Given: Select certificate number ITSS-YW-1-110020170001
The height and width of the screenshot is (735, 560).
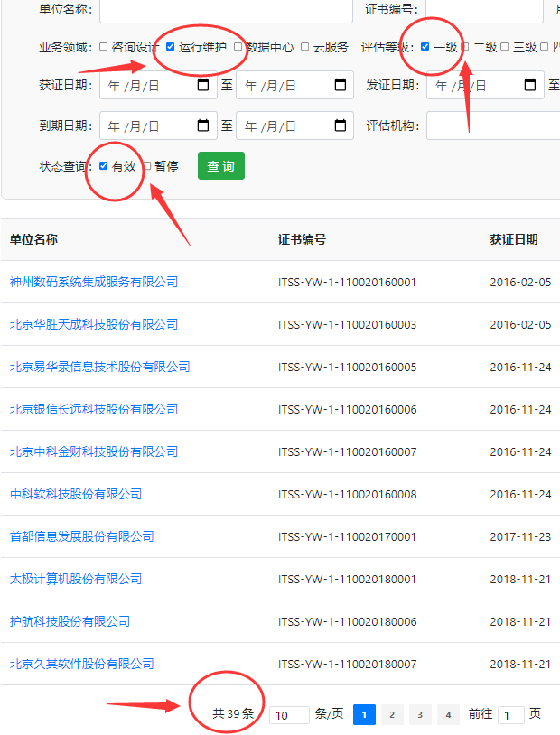Looking at the screenshot, I should [347, 536].
